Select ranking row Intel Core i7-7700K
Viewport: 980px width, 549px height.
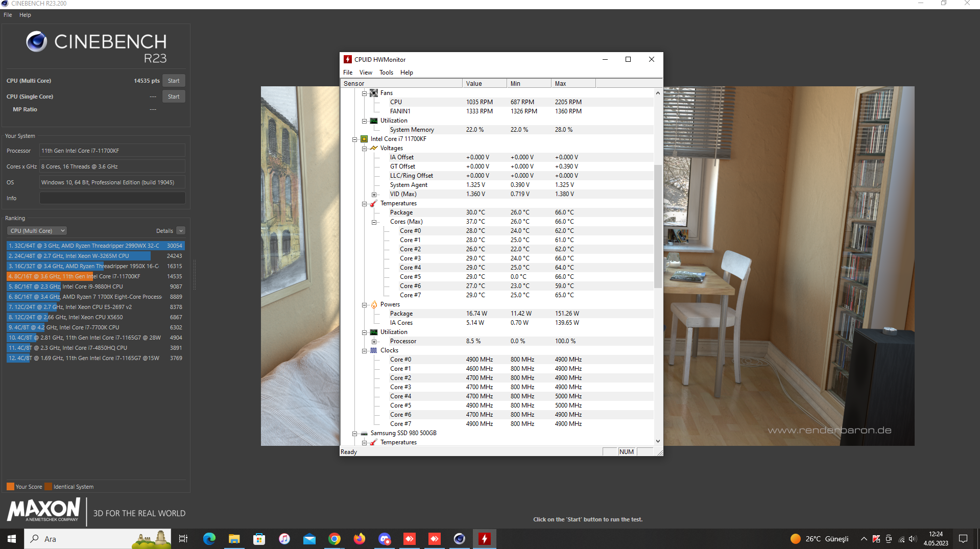coord(95,327)
